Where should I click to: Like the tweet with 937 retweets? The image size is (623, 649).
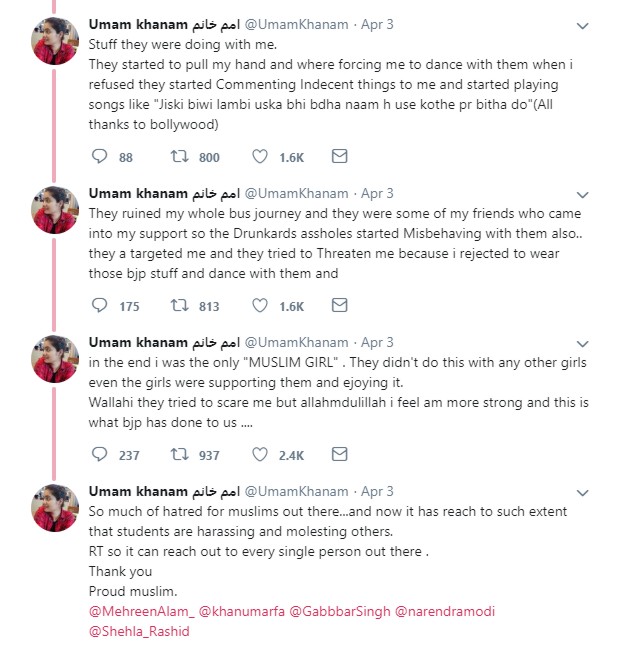260,454
